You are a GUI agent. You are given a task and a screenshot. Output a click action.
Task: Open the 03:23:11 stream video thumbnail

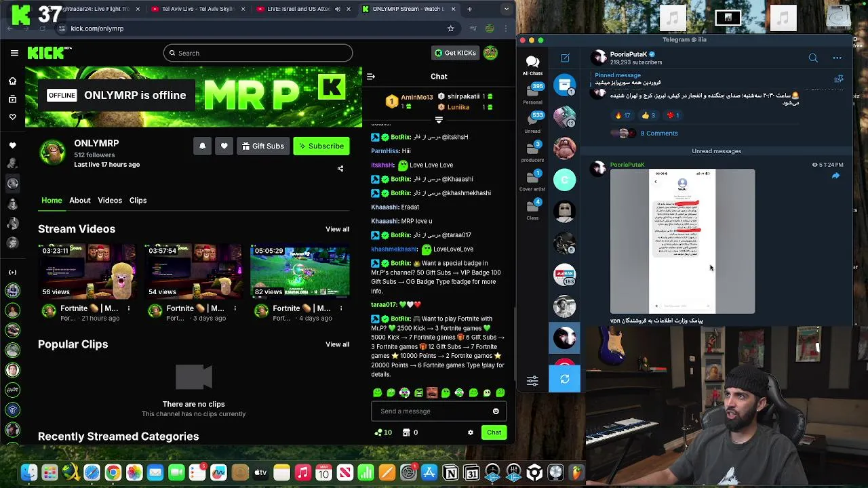point(87,271)
